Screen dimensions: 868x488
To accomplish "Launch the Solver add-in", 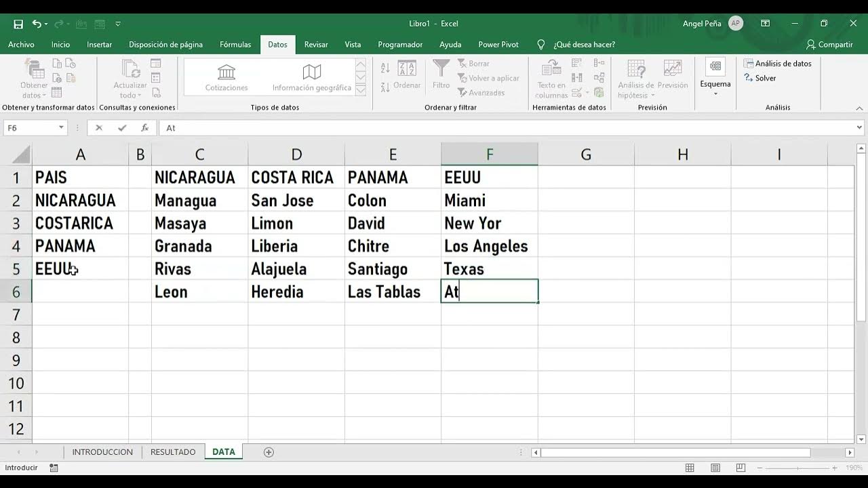I will (x=760, y=78).
